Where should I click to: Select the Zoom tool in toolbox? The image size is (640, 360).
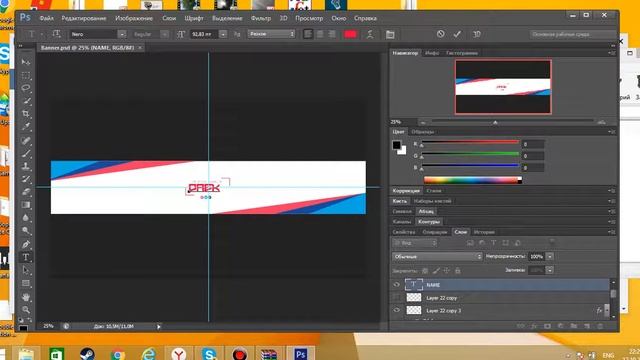[x=26, y=310]
